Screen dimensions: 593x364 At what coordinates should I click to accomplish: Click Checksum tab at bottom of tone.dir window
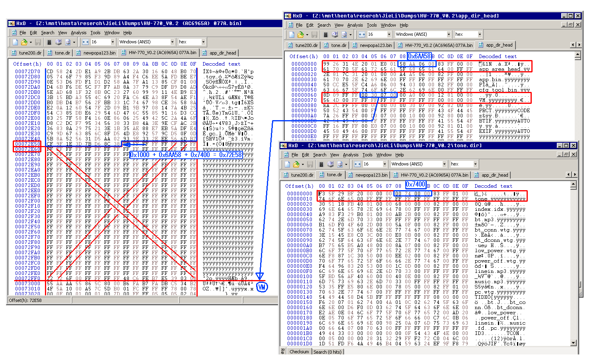[x=299, y=352]
